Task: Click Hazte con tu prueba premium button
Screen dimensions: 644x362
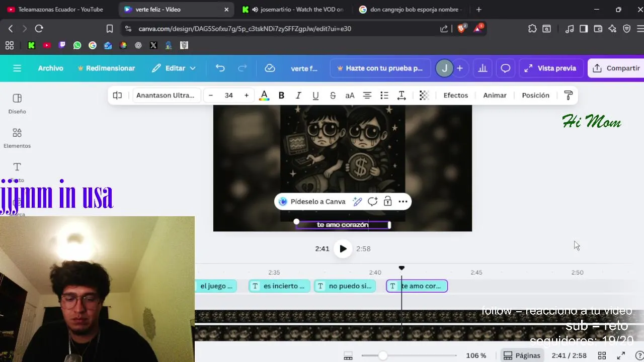Action: pos(380,68)
